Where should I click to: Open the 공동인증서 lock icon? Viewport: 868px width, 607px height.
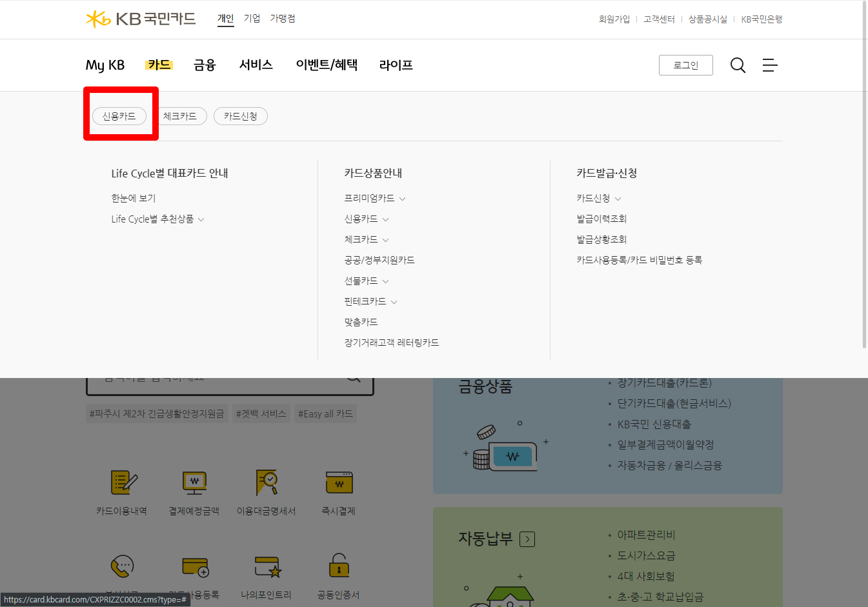pos(339,566)
